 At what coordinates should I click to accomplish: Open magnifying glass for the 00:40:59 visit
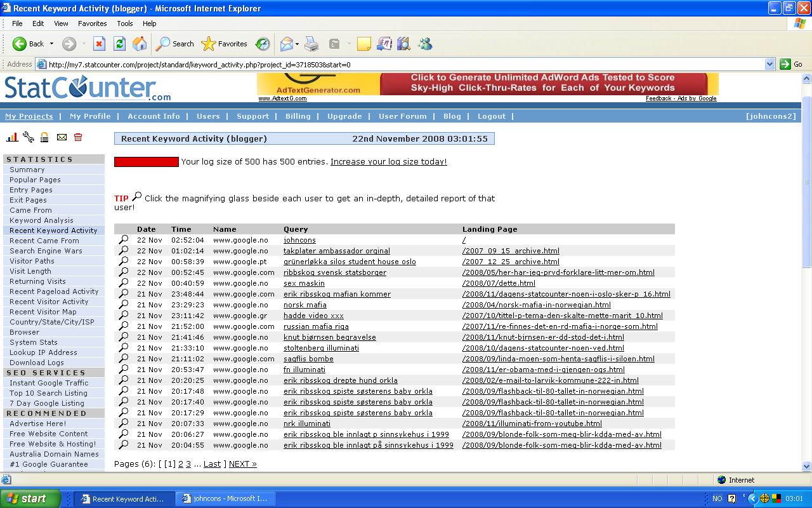124,283
